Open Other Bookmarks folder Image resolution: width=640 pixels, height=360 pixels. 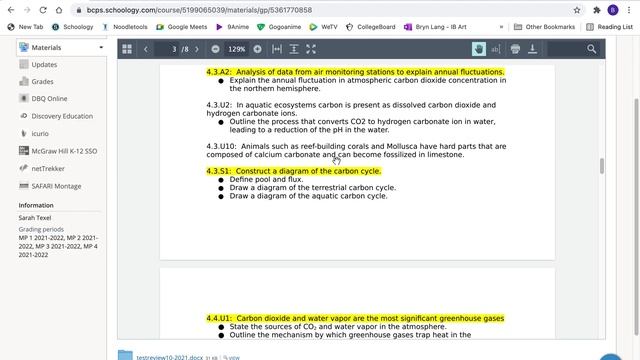pyautogui.click(x=544, y=27)
